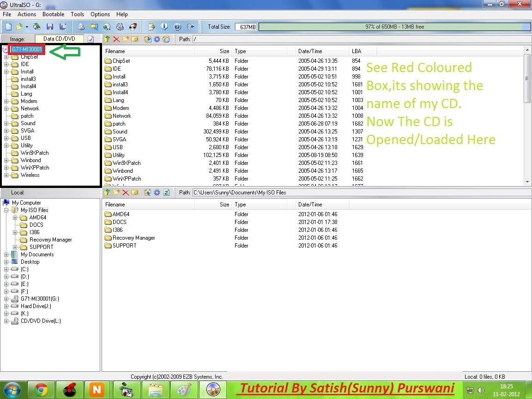Screen dimensions: 532x399
Task: Click the blue information bubble icon
Action: (164, 27)
